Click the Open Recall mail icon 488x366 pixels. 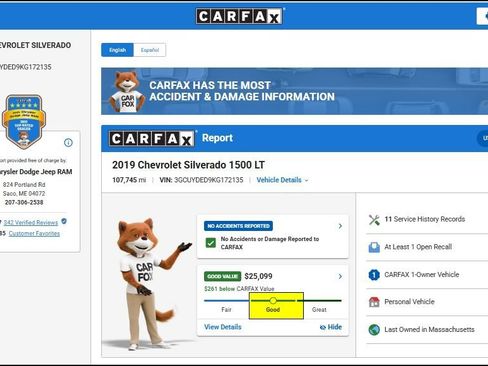[x=374, y=247]
